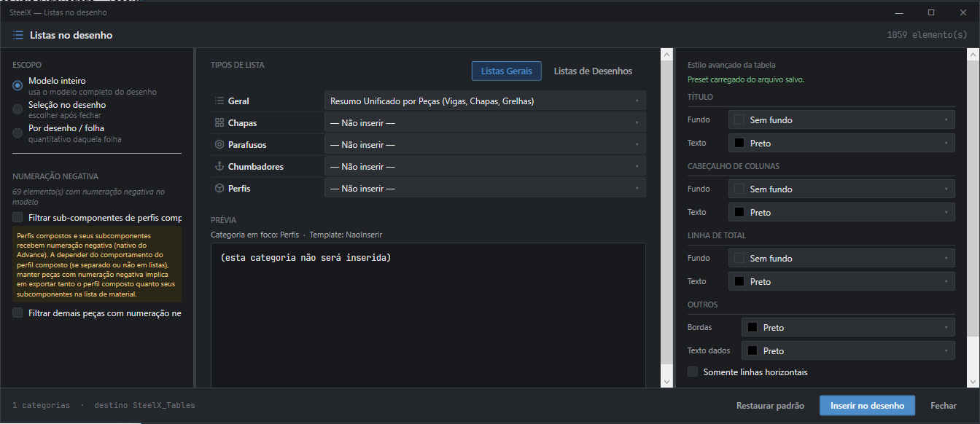Open the Título Fundo dropdown

pos(841,119)
